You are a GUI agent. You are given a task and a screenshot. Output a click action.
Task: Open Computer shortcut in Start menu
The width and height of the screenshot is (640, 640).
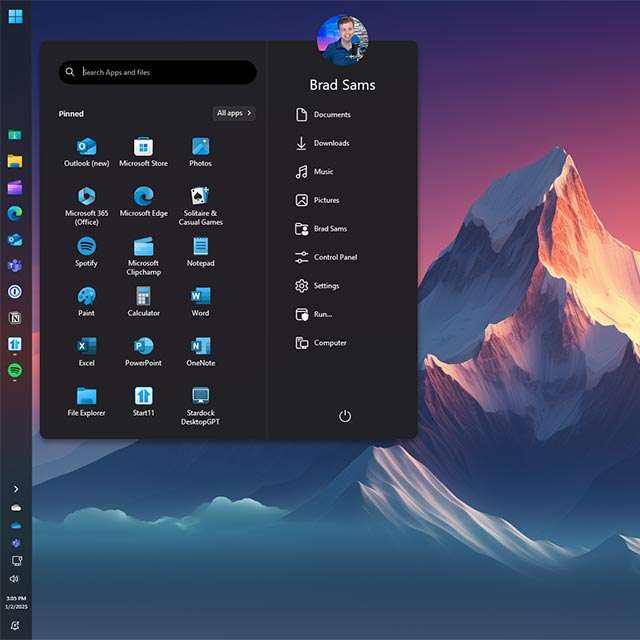tap(321, 343)
